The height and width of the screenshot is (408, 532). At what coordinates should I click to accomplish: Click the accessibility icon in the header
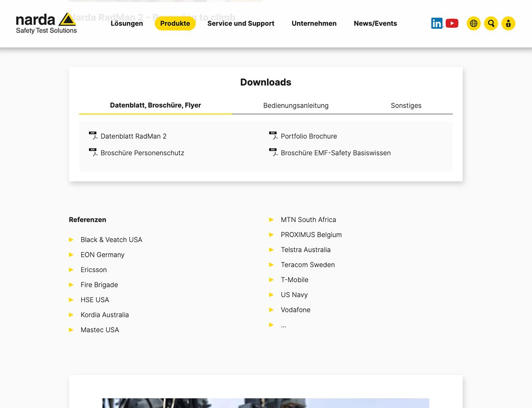point(508,23)
